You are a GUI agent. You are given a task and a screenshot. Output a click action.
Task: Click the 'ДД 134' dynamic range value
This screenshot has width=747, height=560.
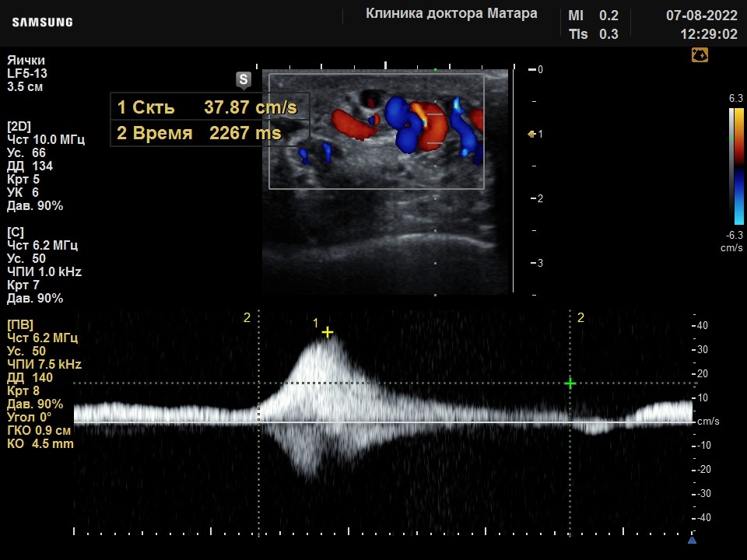30,166
